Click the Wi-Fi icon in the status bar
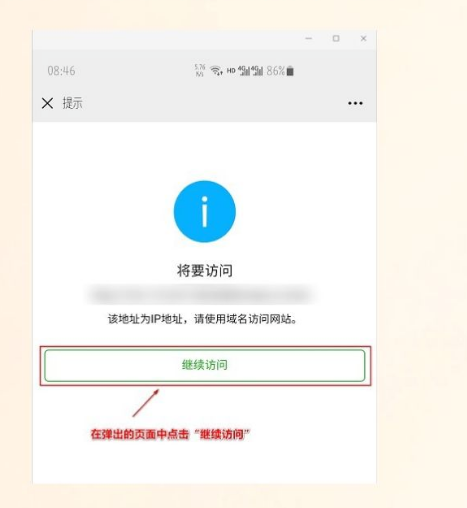This screenshot has height=508, width=467. (x=216, y=71)
